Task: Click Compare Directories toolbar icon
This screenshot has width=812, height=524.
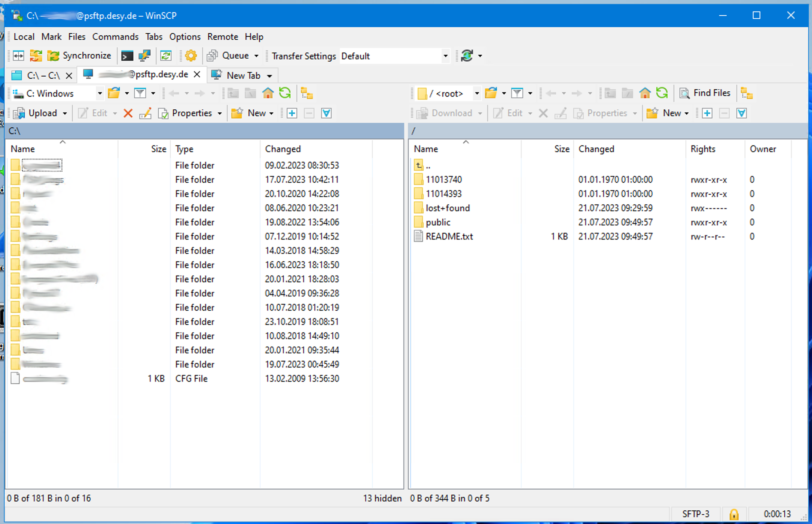Action: [18, 56]
